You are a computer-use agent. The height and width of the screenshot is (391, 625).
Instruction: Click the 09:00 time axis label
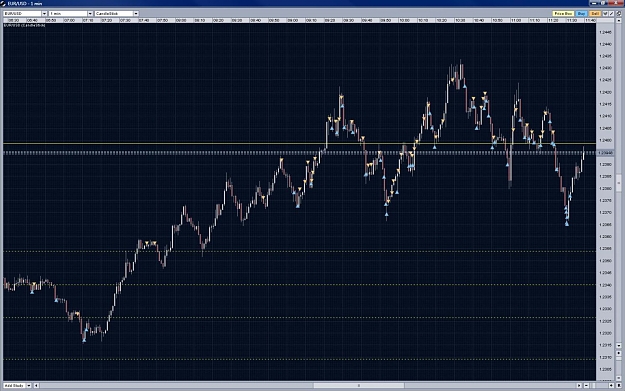(x=293, y=20)
